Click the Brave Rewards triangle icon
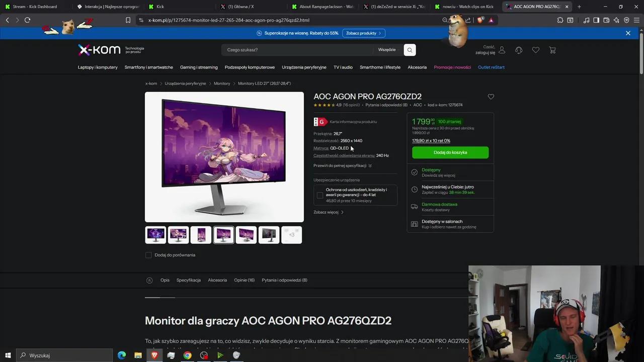Image resolution: width=644 pixels, height=362 pixels. coord(491,20)
